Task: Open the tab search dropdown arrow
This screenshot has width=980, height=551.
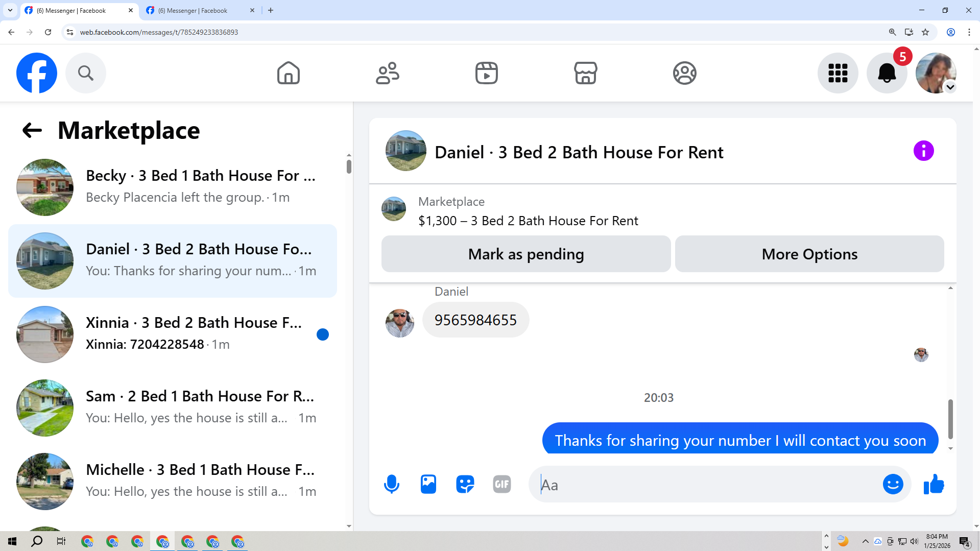Action: 10,10
